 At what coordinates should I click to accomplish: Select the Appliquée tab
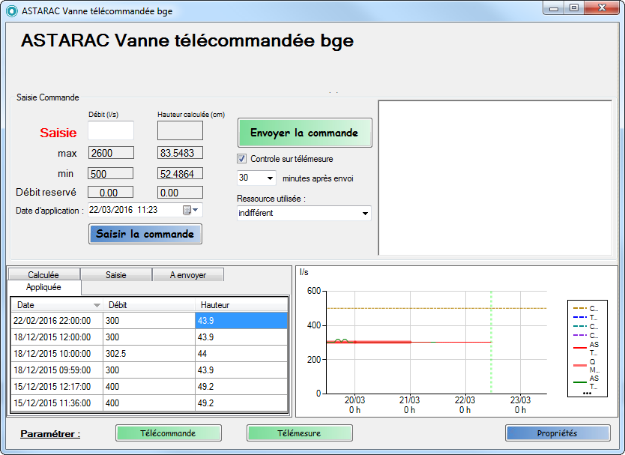44,287
